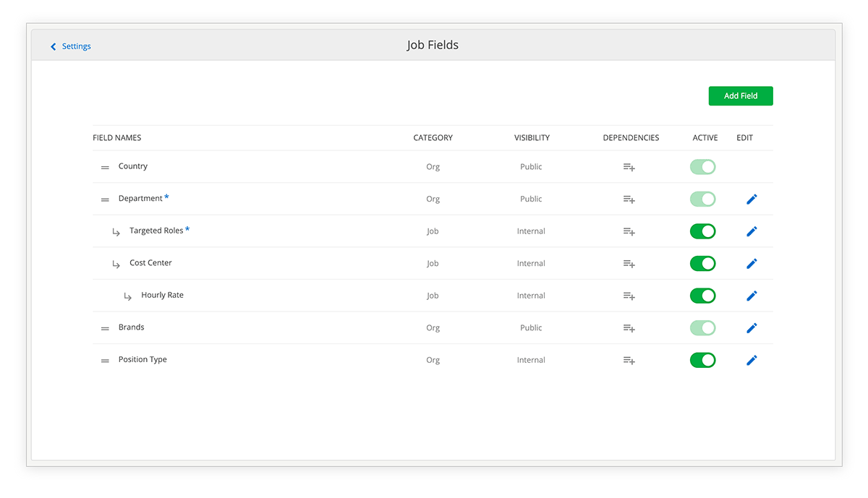The image size is (868, 498).
Task: Disable the Hourly Rate active toggle
Action: point(702,296)
